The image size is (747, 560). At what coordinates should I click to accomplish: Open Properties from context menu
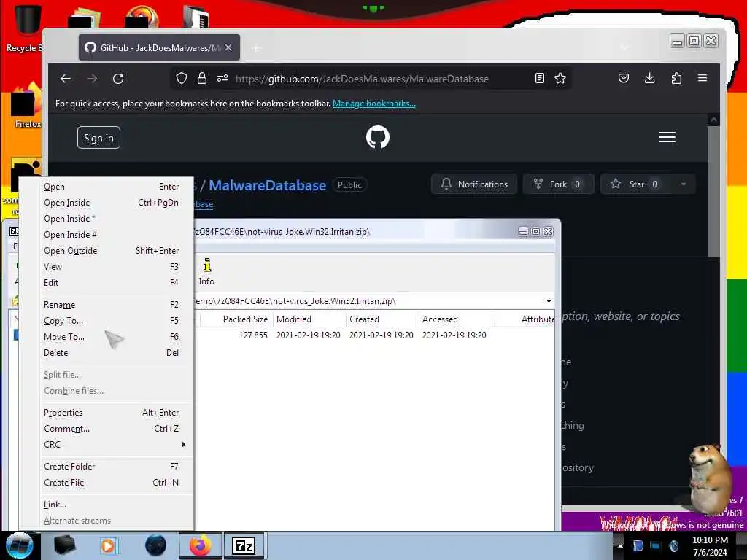coord(111,413)
